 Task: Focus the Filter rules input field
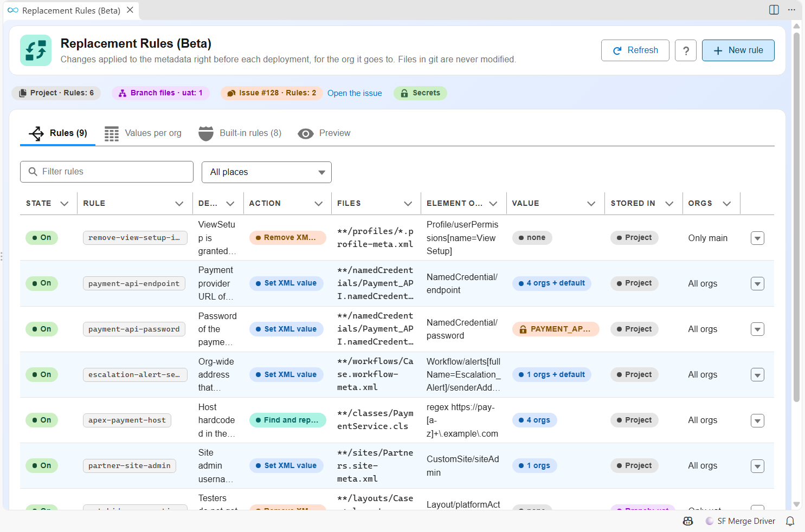point(107,172)
